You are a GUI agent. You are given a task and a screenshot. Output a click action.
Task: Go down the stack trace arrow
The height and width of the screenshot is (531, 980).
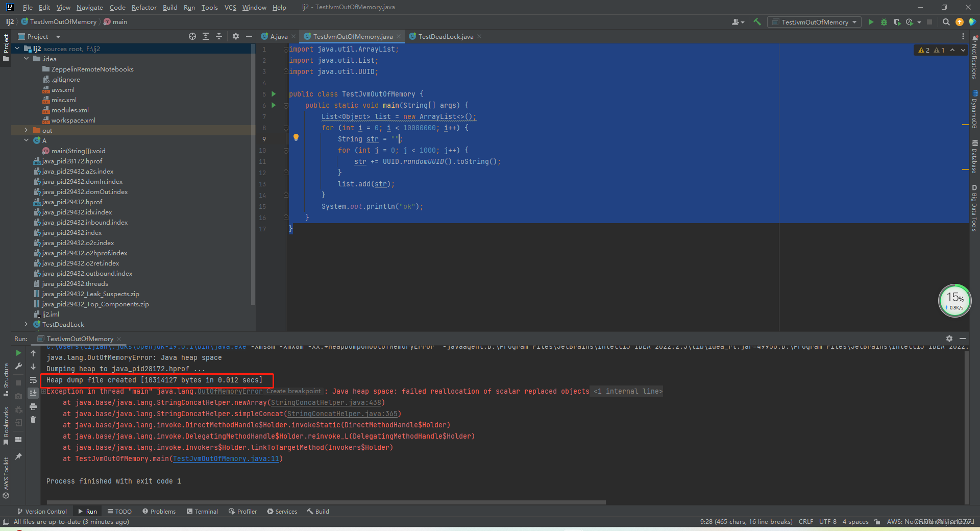pyautogui.click(x=33, y=366)
